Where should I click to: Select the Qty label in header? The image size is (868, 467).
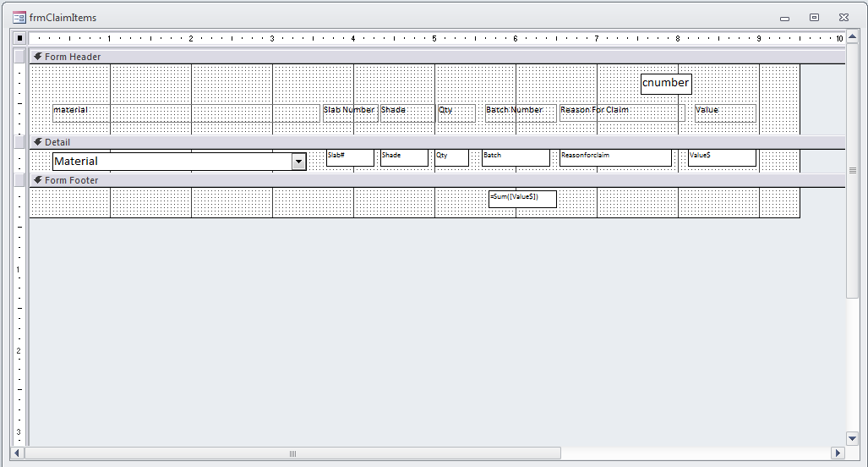pyautogui.click(x=456, y=113)
